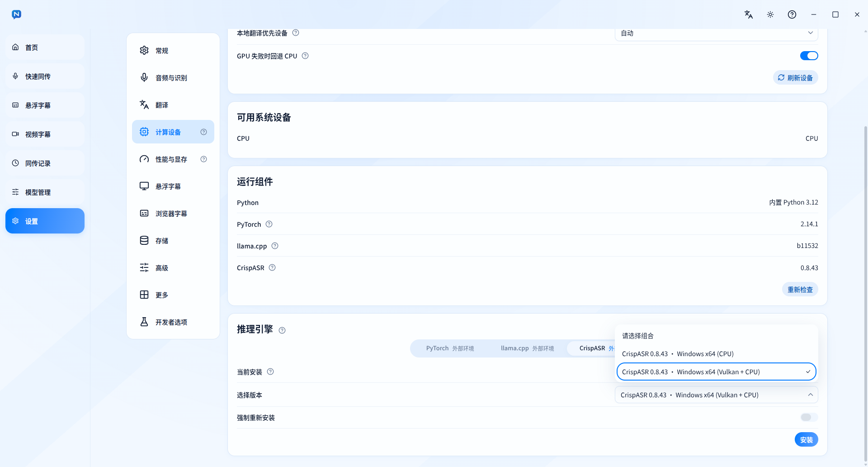Screen dimensions: 868x467
Task: Open 本地翻译优先设备 dropdown showing 自动
Action: coord(717,33)
